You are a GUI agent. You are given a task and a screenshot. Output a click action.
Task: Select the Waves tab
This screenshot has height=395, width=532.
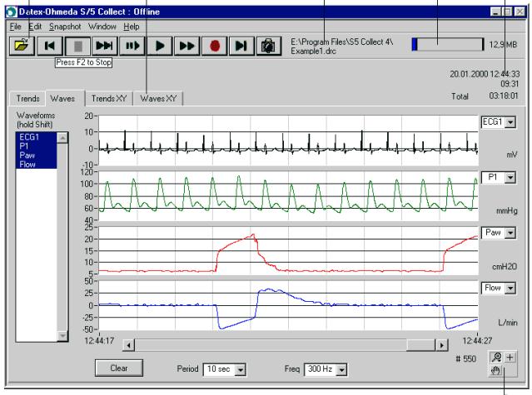pos(62,99)
